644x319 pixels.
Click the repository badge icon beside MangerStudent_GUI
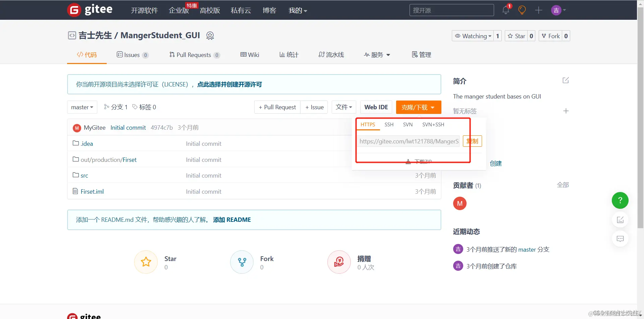click(x=210, y=36)
